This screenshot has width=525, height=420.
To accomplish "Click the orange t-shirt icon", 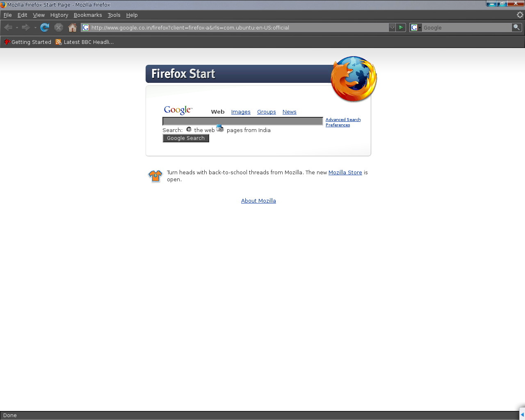I will [x=155, y=176].
